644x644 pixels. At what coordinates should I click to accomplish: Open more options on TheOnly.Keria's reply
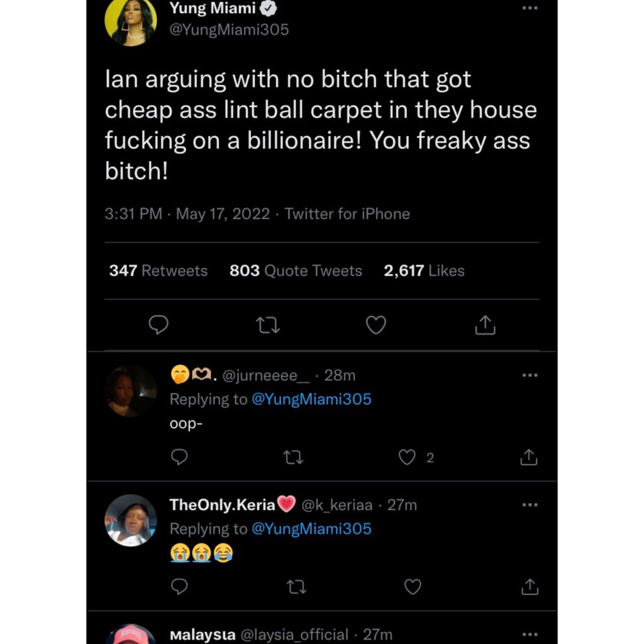[530, 505]
